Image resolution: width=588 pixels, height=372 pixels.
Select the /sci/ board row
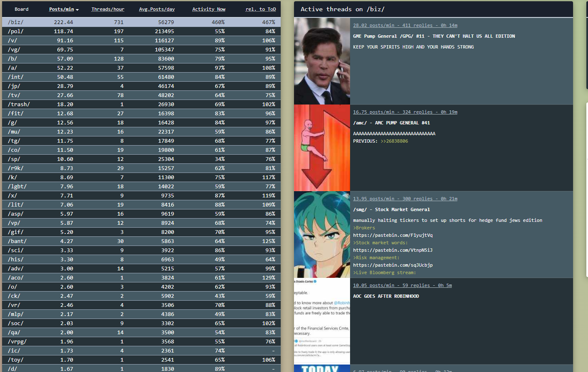point(141,250)
